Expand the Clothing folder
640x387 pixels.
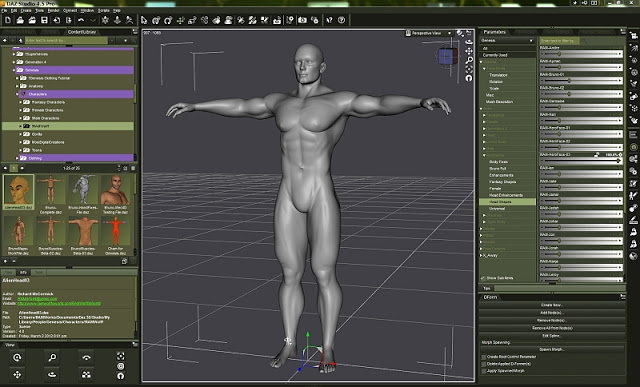coord(17,158)
